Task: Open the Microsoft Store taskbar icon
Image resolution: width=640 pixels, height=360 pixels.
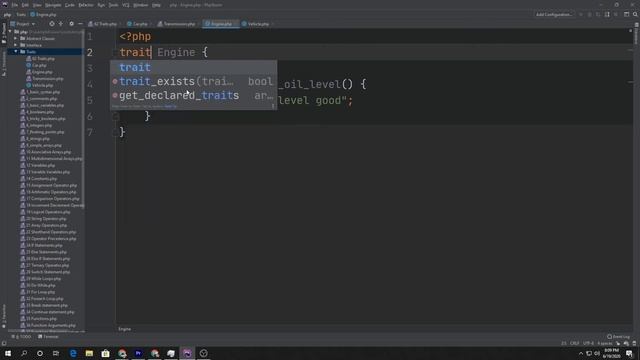Action: (105, 353)
